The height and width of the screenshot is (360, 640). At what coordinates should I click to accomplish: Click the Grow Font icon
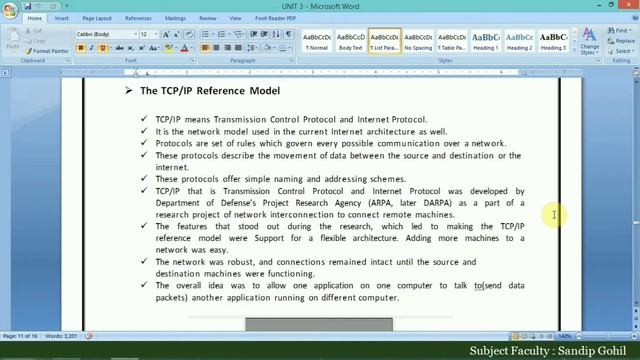coord(166,35)
